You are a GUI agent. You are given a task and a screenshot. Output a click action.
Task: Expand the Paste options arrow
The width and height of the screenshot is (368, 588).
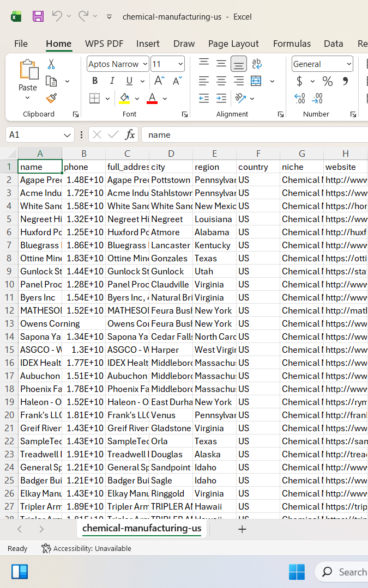point(27,98)
